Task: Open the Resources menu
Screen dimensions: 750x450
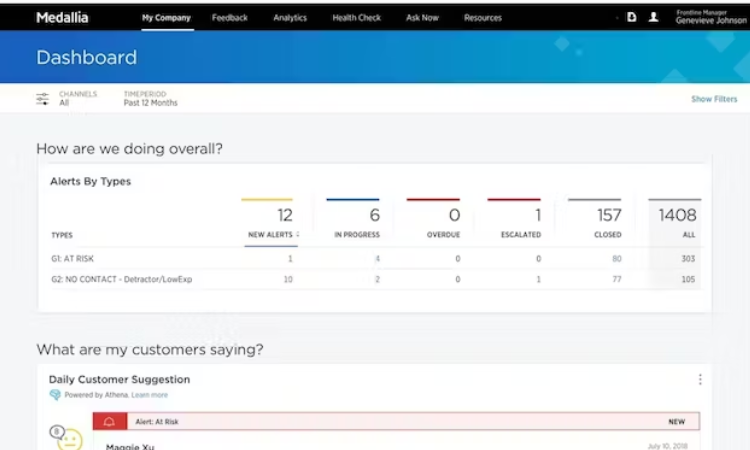Action: point(483,18)
